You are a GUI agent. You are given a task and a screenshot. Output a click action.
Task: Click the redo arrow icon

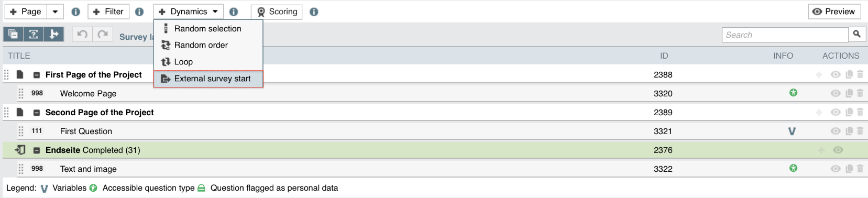(x=103, y=34)
